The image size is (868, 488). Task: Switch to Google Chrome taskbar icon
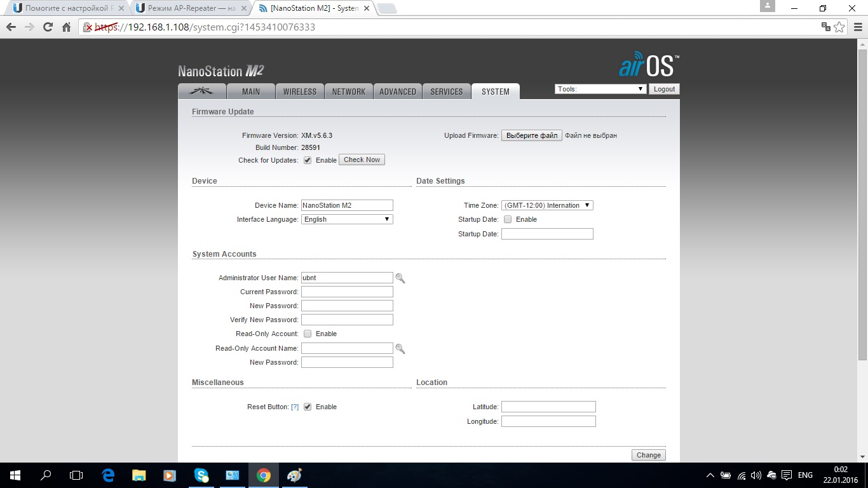point(264,475)
